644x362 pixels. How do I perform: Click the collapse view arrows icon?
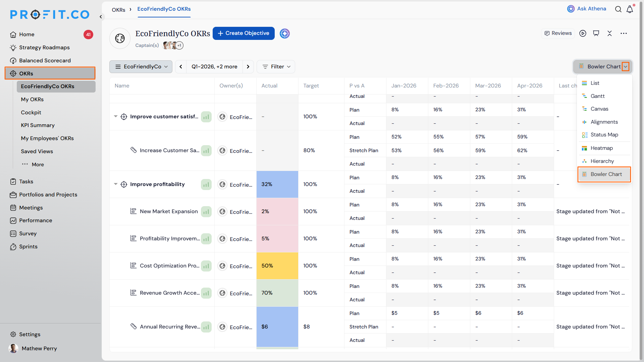click(x=610, y=34)
